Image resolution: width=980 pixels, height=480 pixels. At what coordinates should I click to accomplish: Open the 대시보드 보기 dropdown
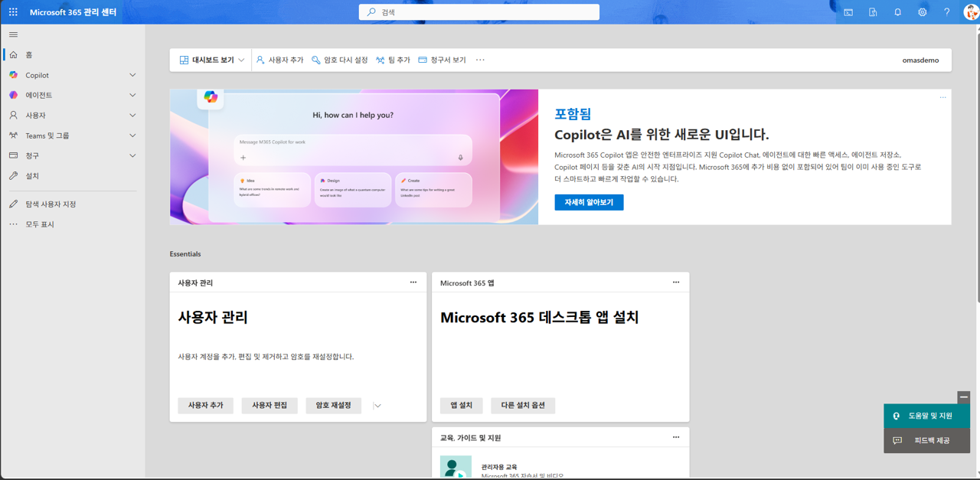click(212, 60)
